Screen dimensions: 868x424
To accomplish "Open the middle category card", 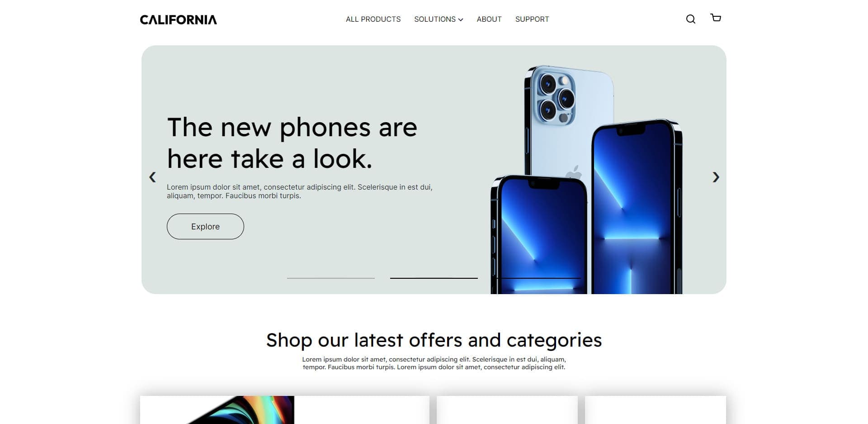I will pos(507,410).
